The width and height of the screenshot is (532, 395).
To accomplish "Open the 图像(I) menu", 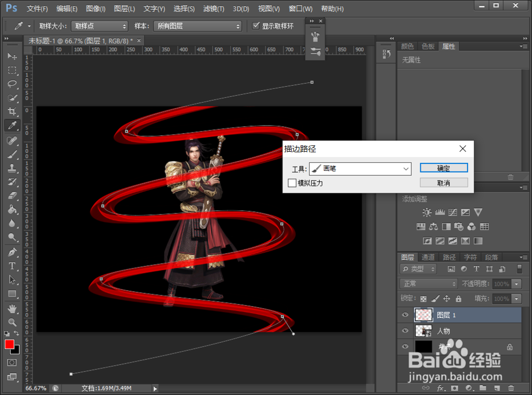I will 96,9.
